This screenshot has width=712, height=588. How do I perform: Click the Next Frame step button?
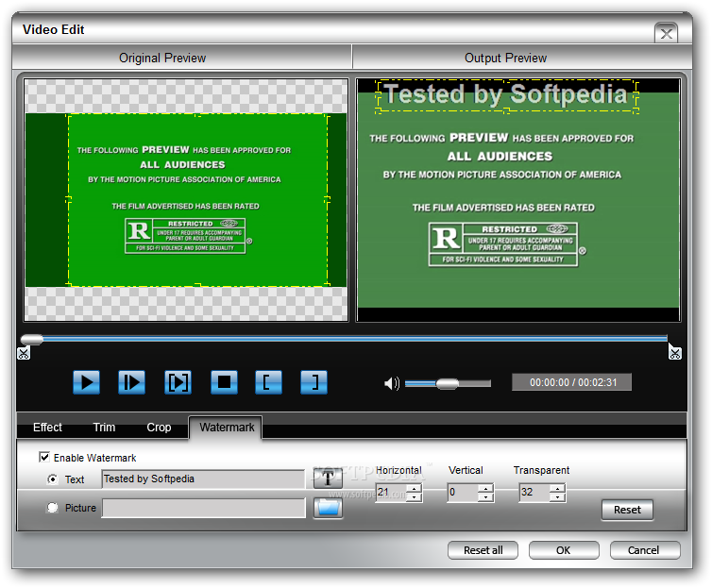131,382
